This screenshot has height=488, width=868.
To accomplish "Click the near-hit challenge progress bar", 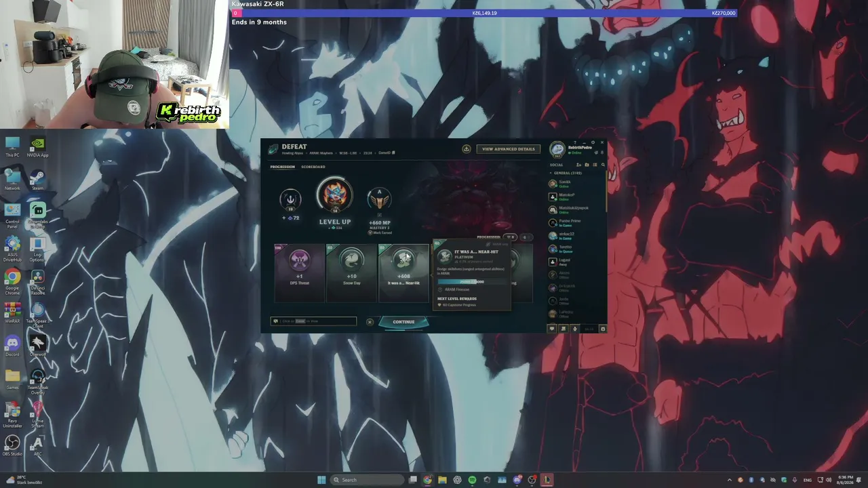I will (471, 281).
